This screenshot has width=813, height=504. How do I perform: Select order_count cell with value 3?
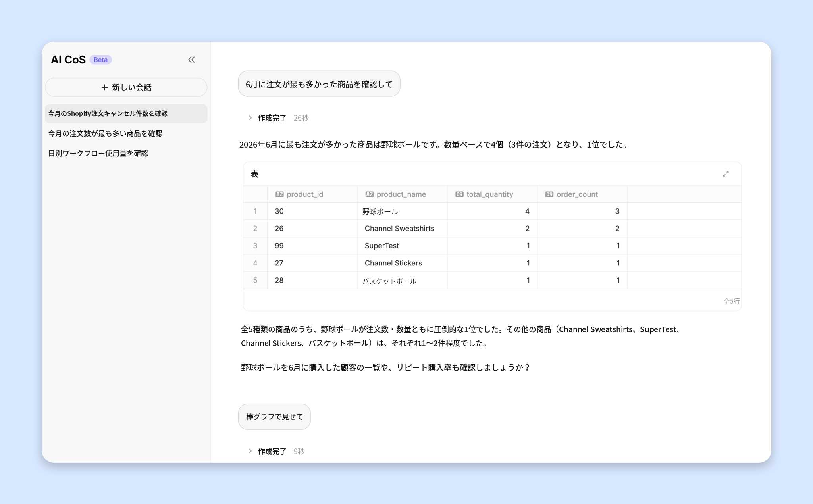pyautogui.click(x=582, y=212)
